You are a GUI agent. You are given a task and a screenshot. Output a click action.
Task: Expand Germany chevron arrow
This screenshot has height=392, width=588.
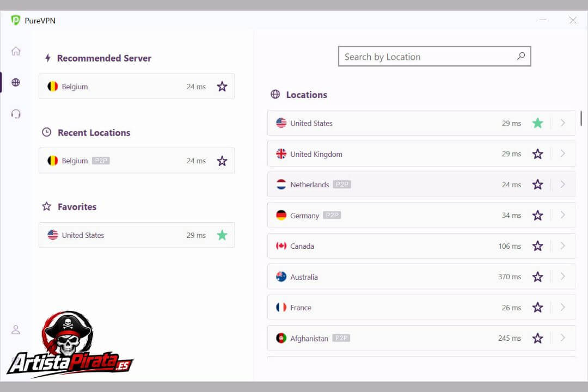point(563,215)
